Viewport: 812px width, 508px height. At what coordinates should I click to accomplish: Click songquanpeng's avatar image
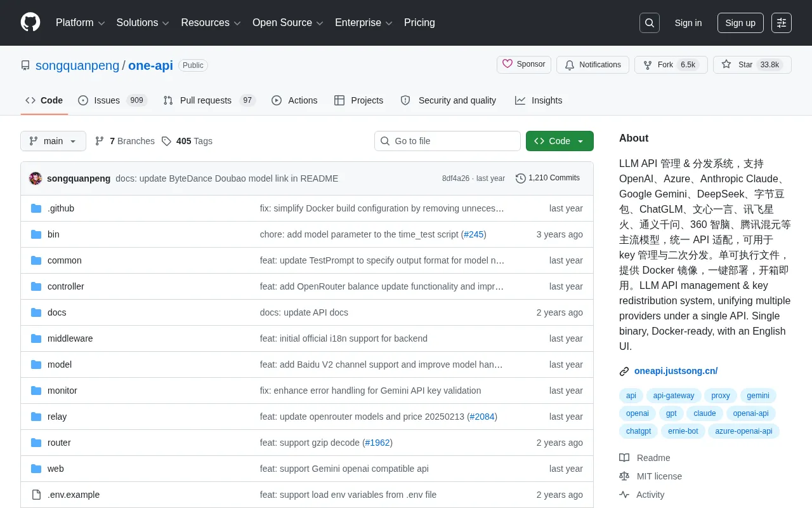36,178
